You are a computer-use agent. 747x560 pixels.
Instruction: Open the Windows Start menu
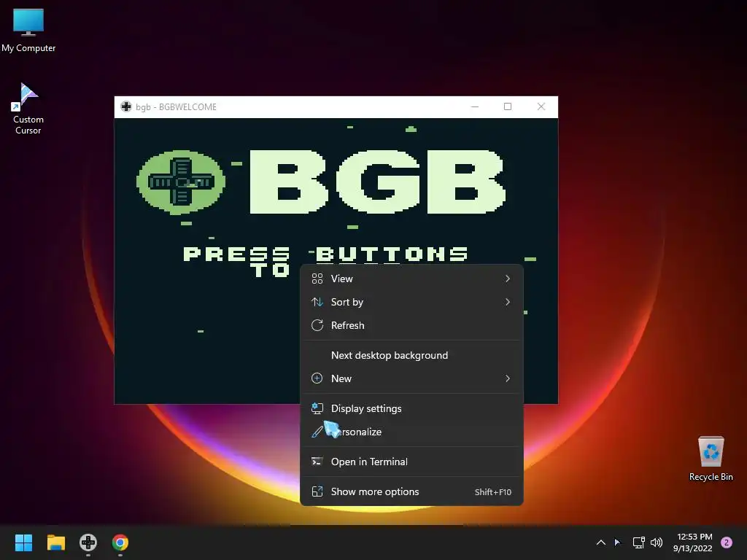[x=23, y=542]
